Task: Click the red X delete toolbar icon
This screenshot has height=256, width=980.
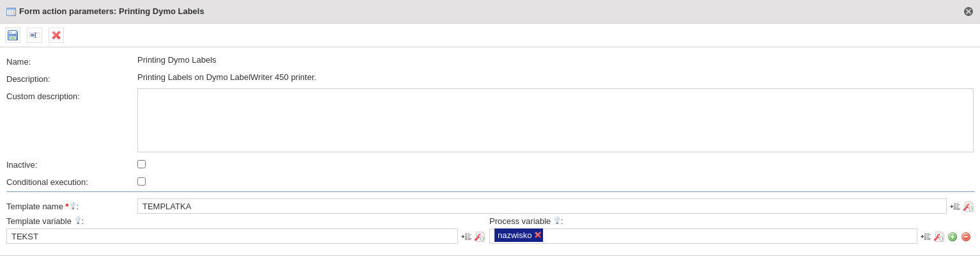Action: [56, 35]
